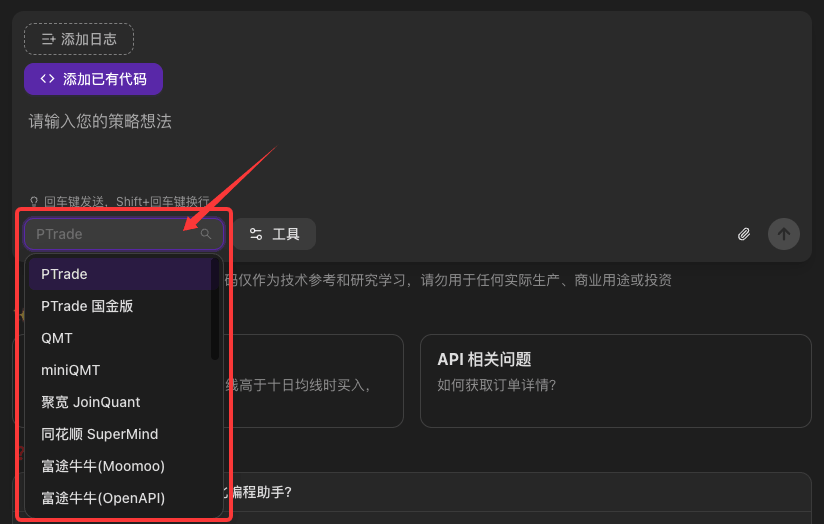Pick 富途牛牛(OpenAPI) from the list
Image resolution: width=824 pixels, height=524 pixels.
(x=121, y=498)
